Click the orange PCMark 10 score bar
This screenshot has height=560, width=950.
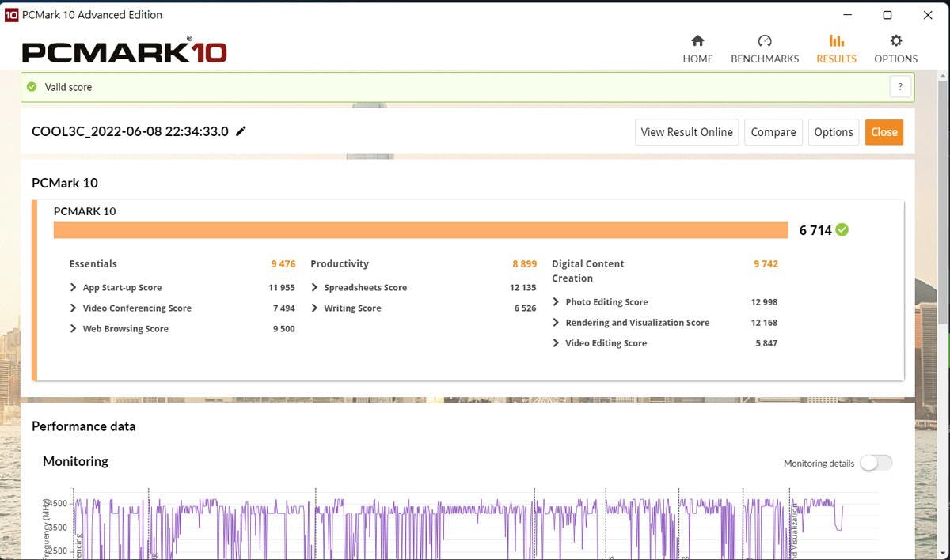pos(420,230)
